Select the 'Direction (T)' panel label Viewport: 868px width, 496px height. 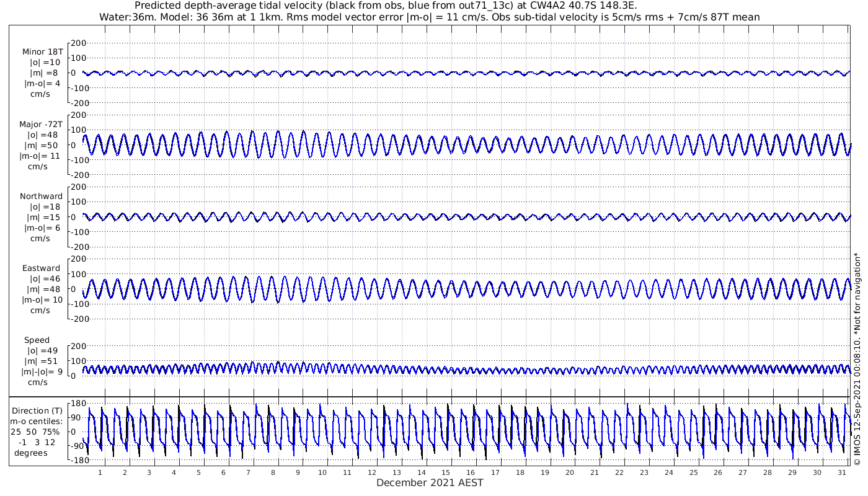38,411
